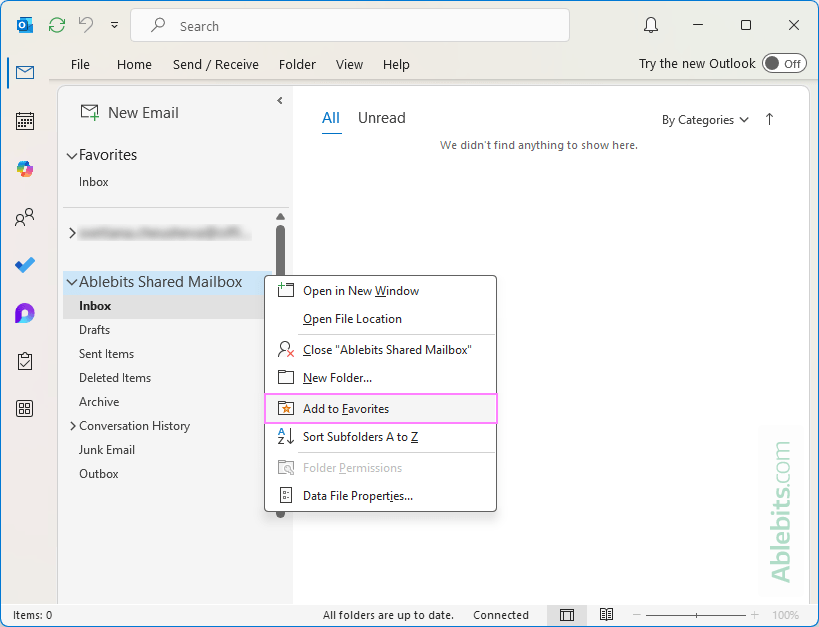This screenshot has width=819, height=627.
Task: Open the Send / Receive tab
Action: pos(216,64)
